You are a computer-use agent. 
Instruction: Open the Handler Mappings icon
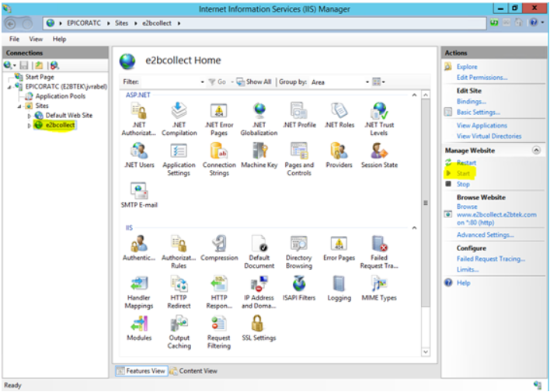pyautogui.click(x=139, y=286)
